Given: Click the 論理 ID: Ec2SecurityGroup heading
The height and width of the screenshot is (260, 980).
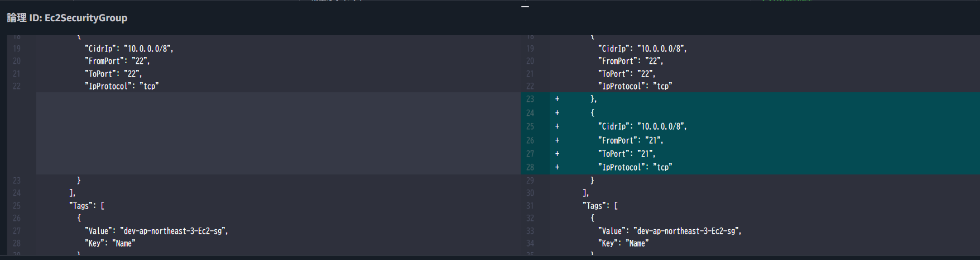Looking at the screenshot, I should 67,18.
